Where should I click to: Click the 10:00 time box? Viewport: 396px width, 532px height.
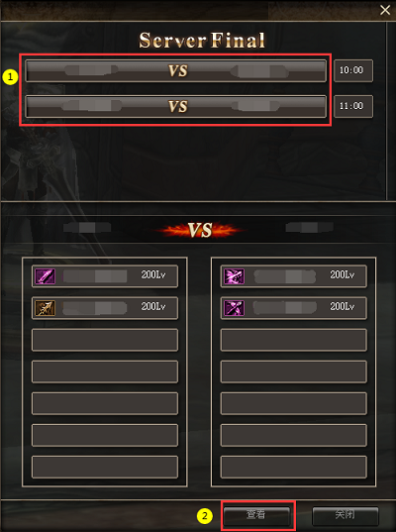coord(353,70)
